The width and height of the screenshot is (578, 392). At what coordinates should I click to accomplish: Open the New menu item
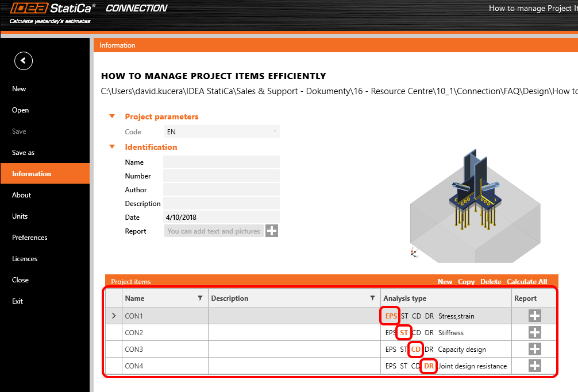click(x=19, y=89)
